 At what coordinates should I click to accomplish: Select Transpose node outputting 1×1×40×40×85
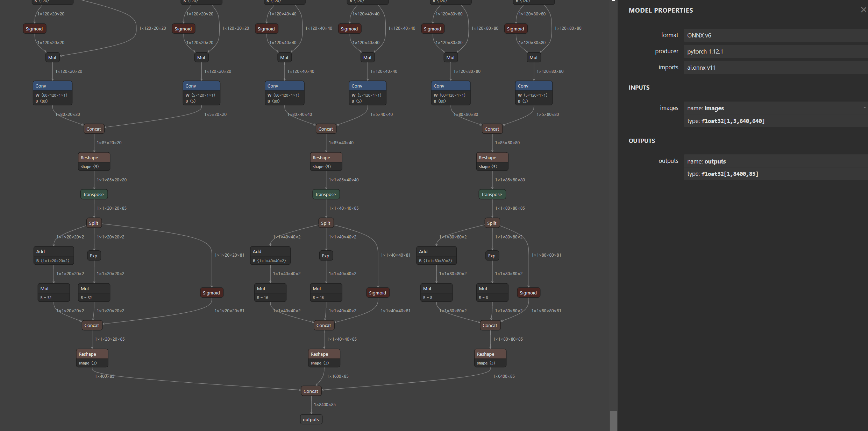pos(325,194)
